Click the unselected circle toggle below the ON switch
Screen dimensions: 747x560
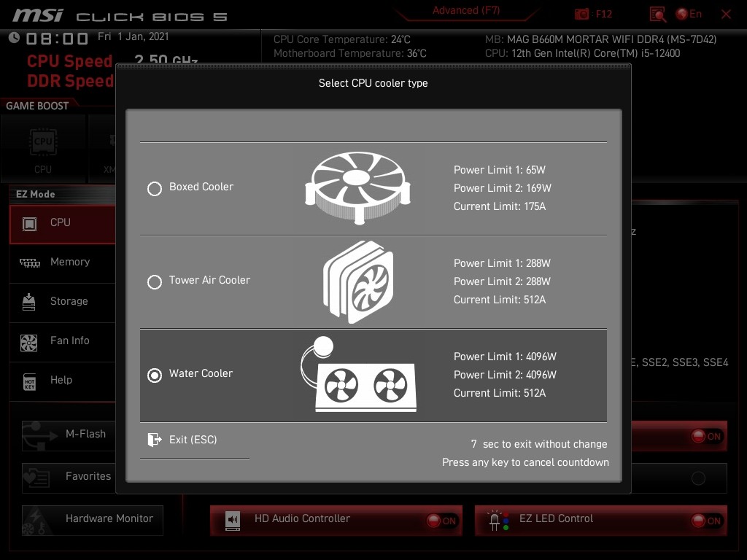698,478
